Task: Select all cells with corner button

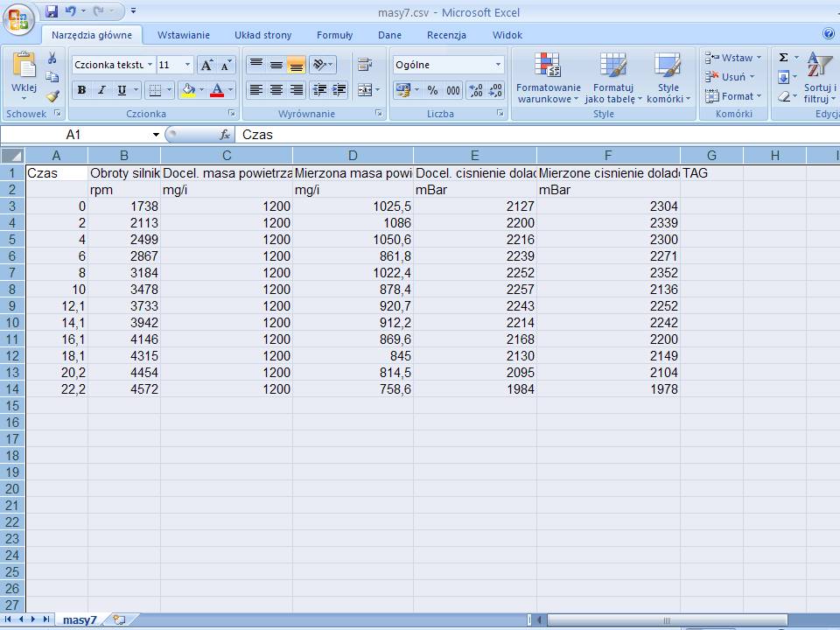Action: pyautogui.click(x=12, y=156)
